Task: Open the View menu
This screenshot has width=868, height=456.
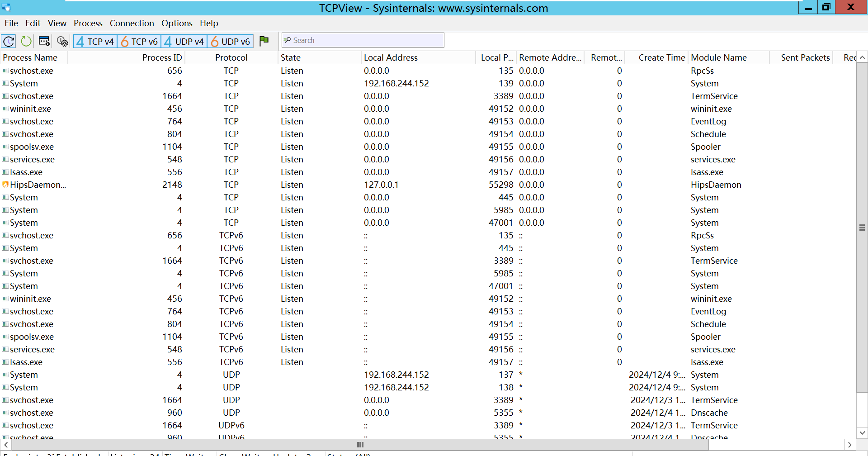Action: coord(57,23)
